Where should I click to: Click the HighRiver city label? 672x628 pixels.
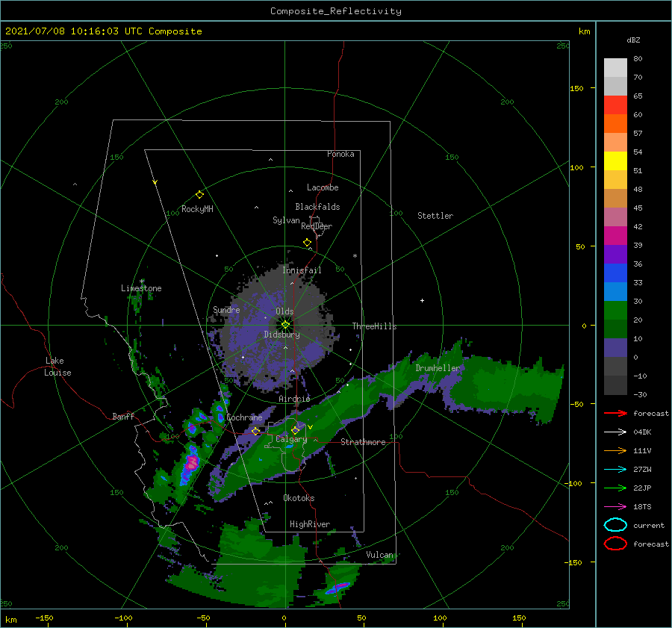(x=309, y=524)
